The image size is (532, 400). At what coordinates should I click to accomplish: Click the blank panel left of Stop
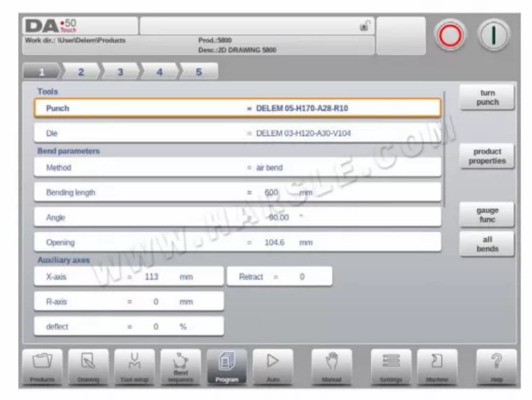[401, 36]
